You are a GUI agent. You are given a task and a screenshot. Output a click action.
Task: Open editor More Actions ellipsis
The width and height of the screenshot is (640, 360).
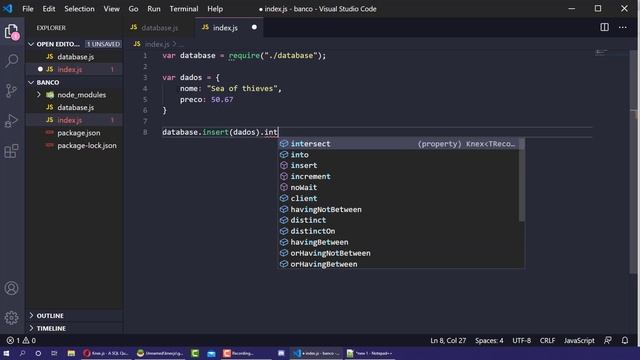622,27
